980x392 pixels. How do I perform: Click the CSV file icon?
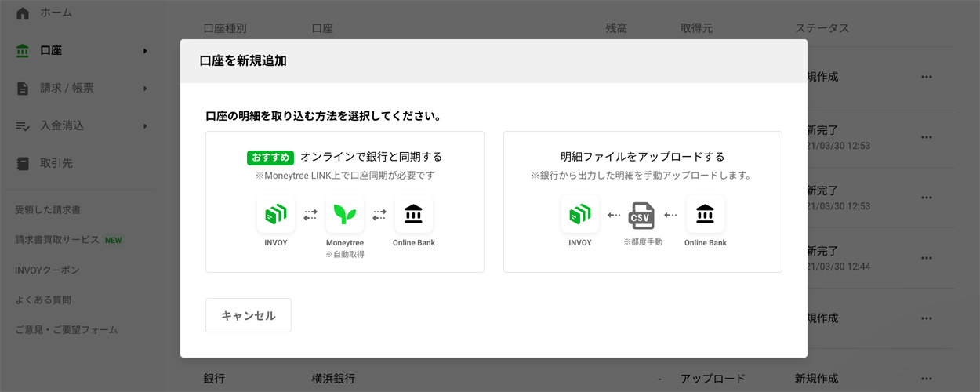coord(642,215)
